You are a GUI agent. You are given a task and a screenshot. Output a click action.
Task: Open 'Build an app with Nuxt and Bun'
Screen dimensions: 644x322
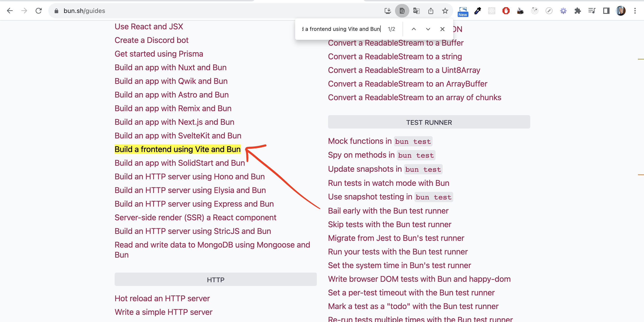click(x=170, y=67)
